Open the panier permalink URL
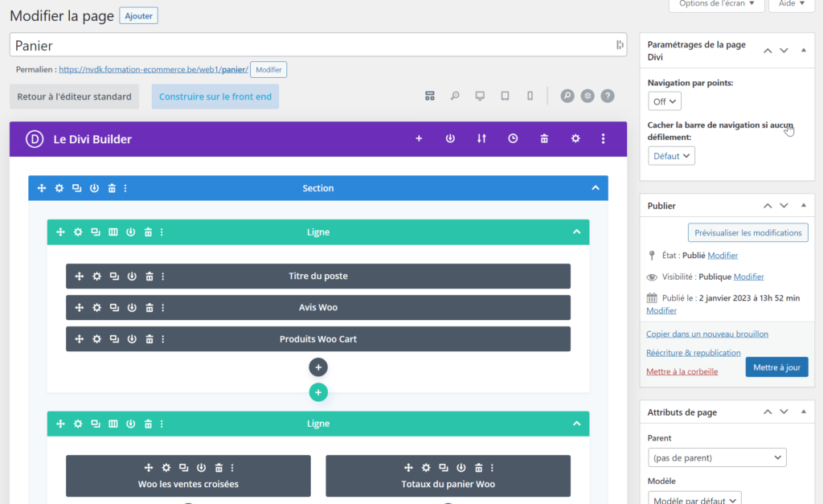The height and width of the screenshot is (504, 823). click(154, 69)
